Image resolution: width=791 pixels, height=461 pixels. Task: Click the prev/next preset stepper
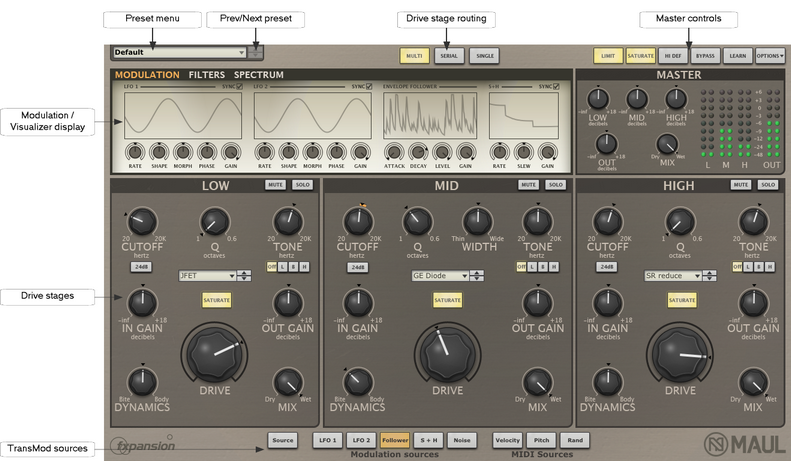(x=256, y=52)
